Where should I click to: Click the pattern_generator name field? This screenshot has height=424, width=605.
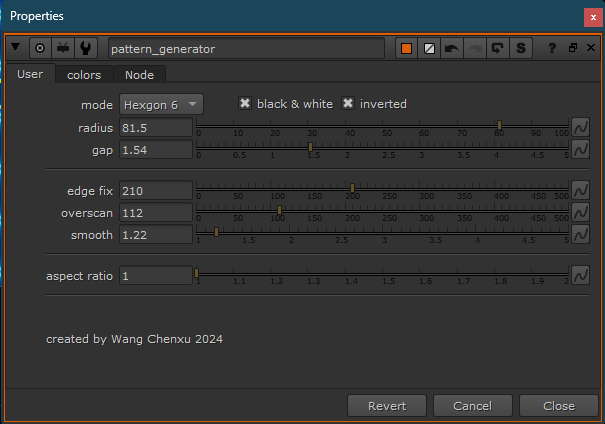245,48
